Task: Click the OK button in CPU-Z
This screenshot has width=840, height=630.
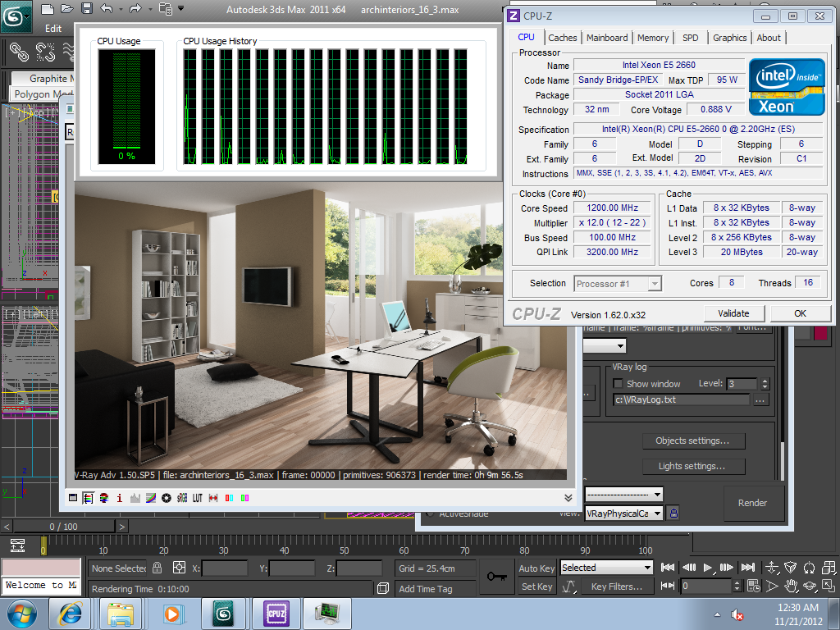Action: pos(800,313)
